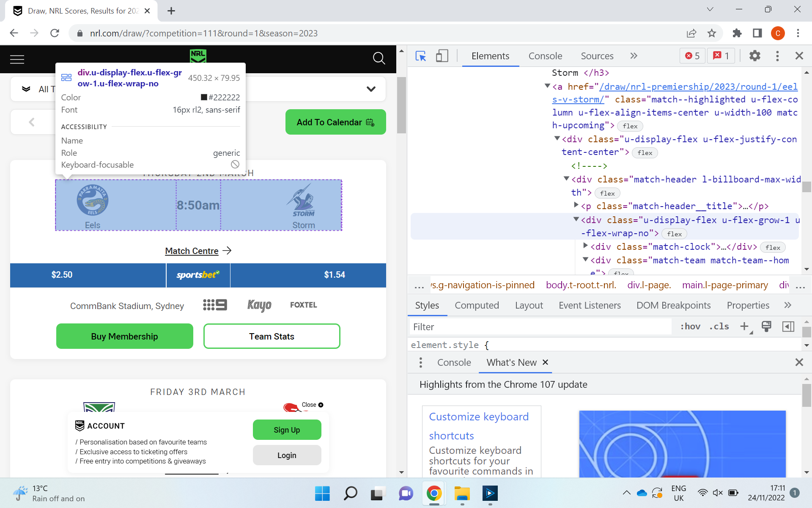Reload the page
Viewport: 812px width, 508px height.
tap(55, 33)
